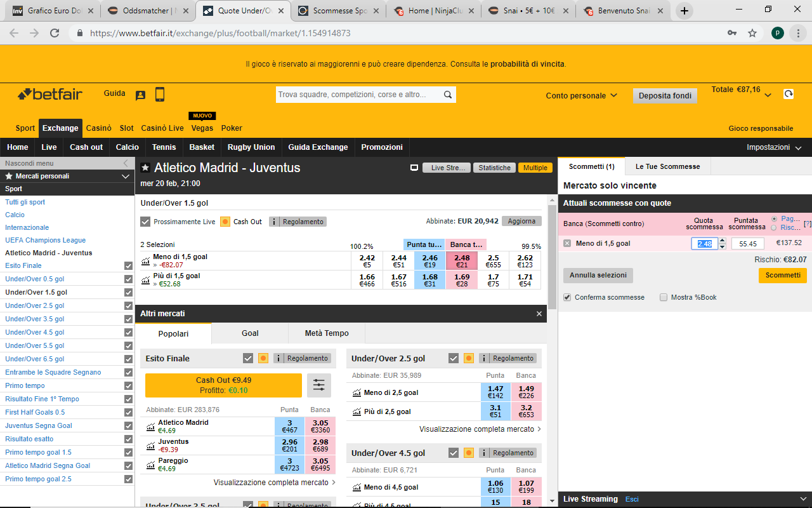Click the reload page browser button
Screen dimensions: 812x508
(x=55, y=33)
